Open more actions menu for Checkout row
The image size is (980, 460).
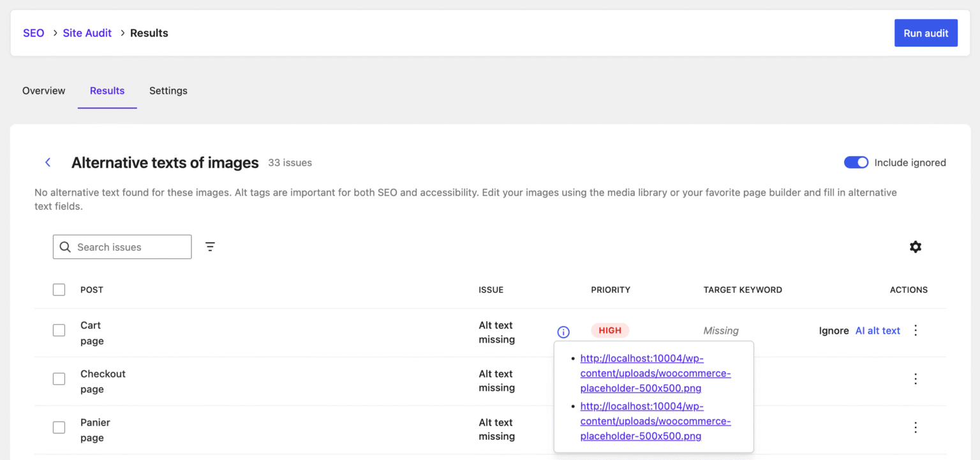[916, 379]
